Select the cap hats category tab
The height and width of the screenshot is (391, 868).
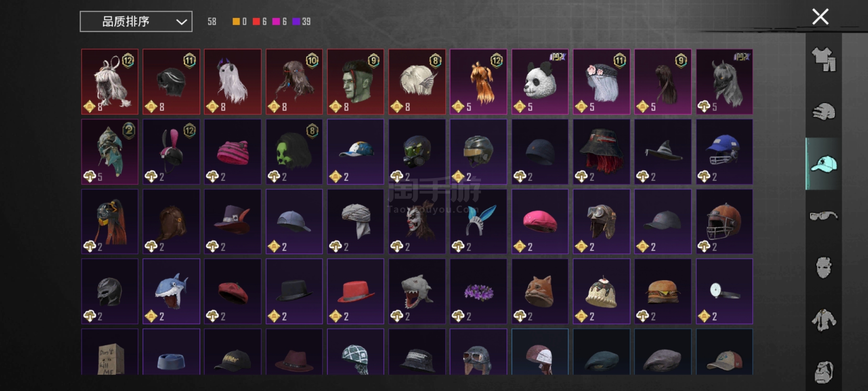[824, 164]
